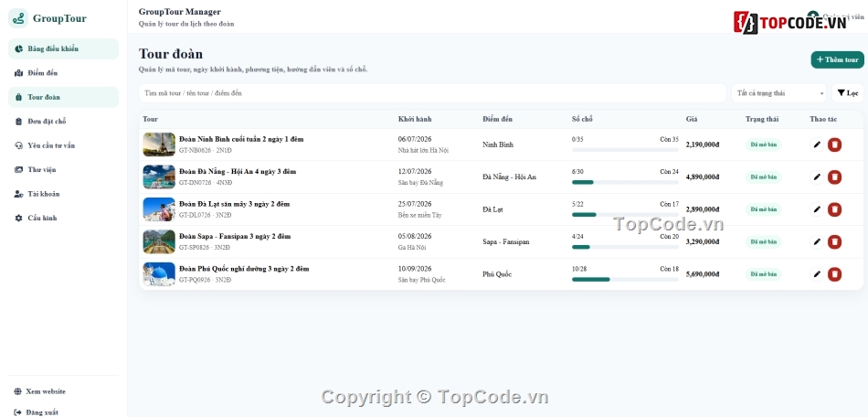This screenshot has width=868, height=417.
Task: Click the Đà Nẵng tour thumbnail
Action: [159, 177]
